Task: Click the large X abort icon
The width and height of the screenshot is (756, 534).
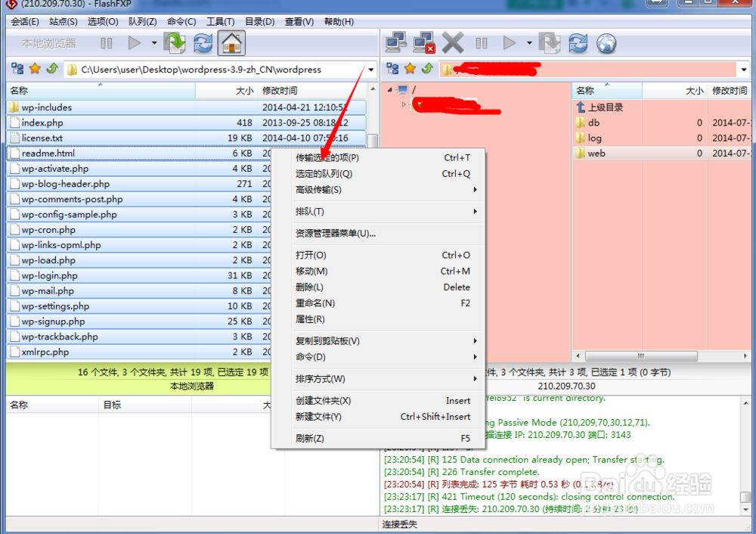Action: click(x=452, y=43)
